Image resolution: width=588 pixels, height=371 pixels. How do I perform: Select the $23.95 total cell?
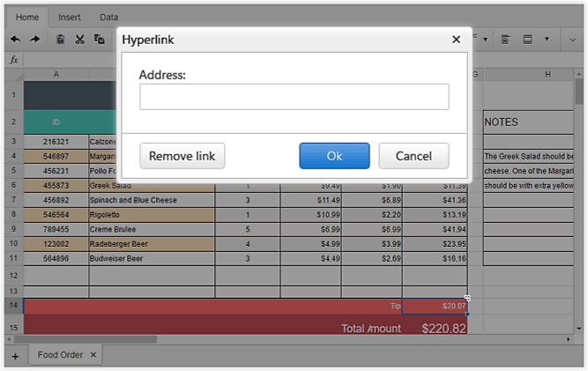(435, 244)
